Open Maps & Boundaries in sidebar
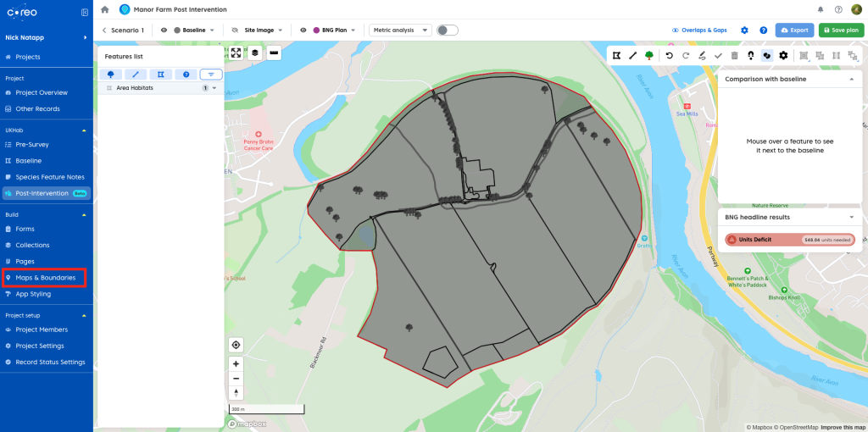The width and height of the screenshot is (868, 432). tap(45, 278)
